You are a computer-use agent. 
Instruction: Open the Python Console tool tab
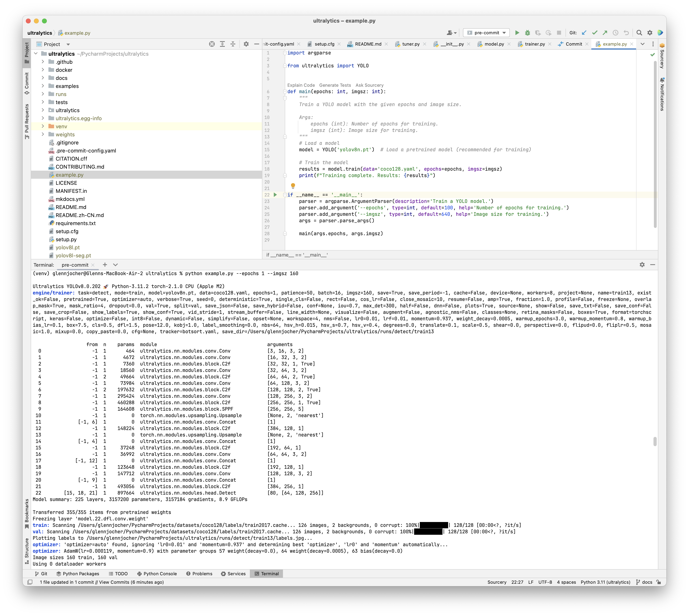(157, 574)
